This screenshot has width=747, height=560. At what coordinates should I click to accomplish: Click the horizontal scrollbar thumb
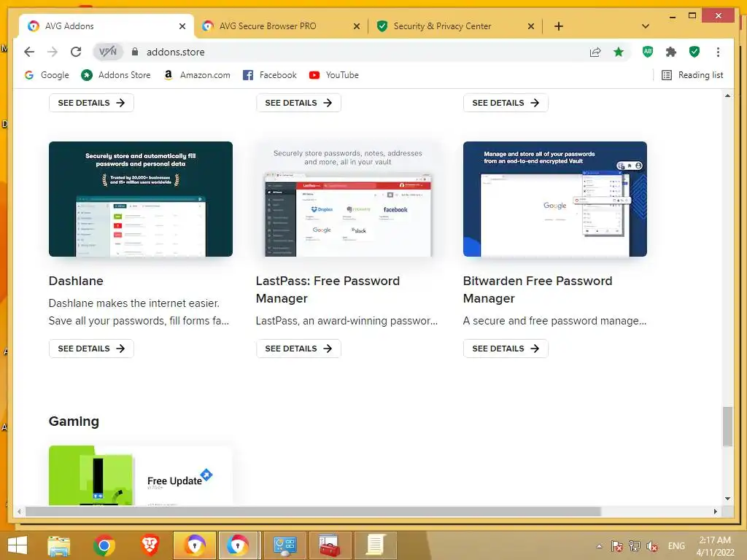click(313, 511)
